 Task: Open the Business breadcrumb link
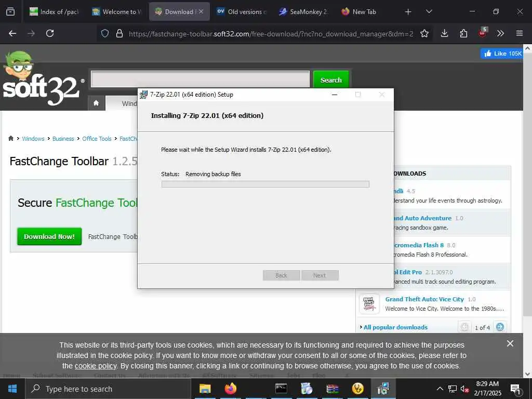(63, 139)
